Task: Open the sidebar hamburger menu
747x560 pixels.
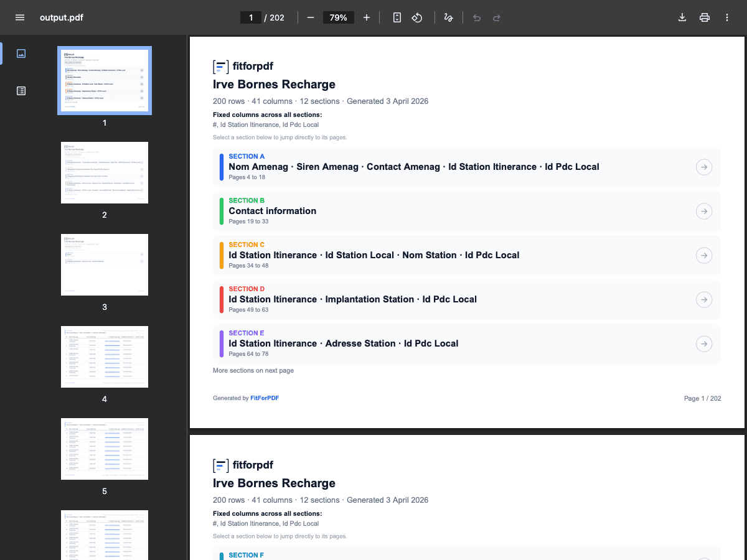Action: tap(20, 17)
